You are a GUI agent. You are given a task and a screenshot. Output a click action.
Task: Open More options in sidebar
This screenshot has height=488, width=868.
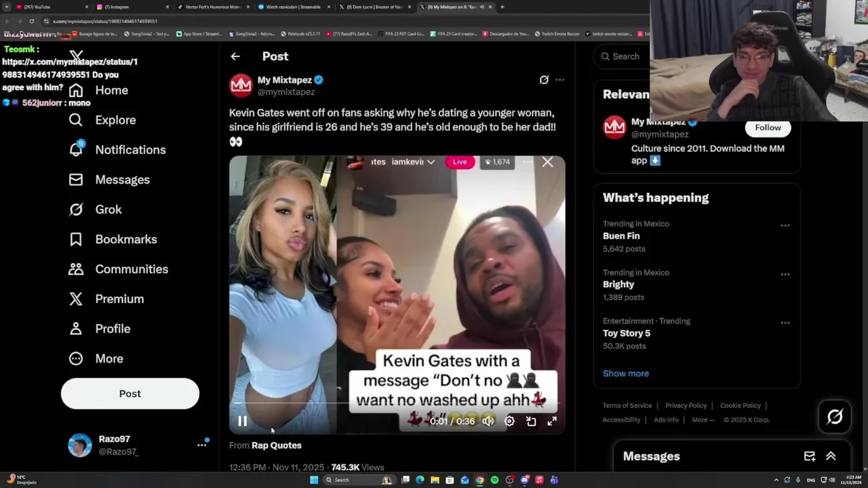pyautogui.click(x=96, y=359)
